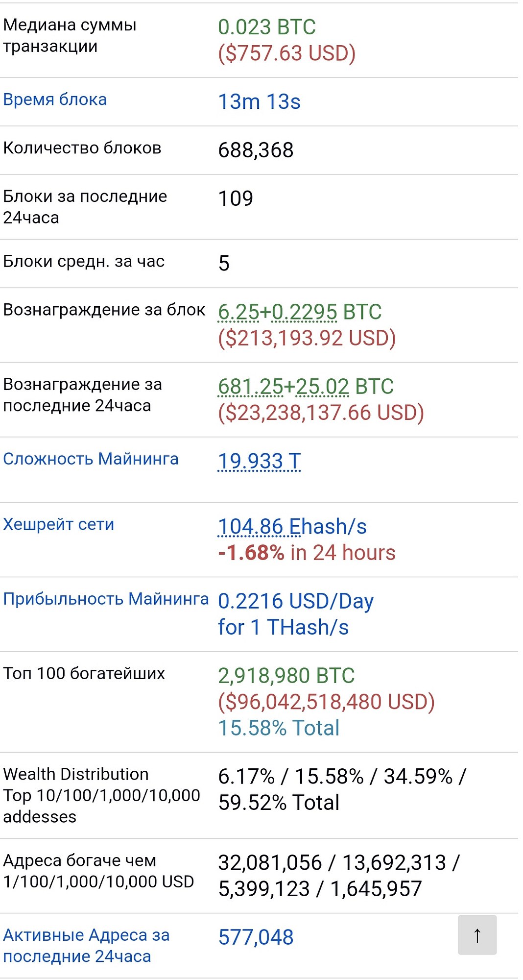Click the 2,918,980 BTC top 100 value
Screen dimensions: 523x980
(x=286, y=676)
